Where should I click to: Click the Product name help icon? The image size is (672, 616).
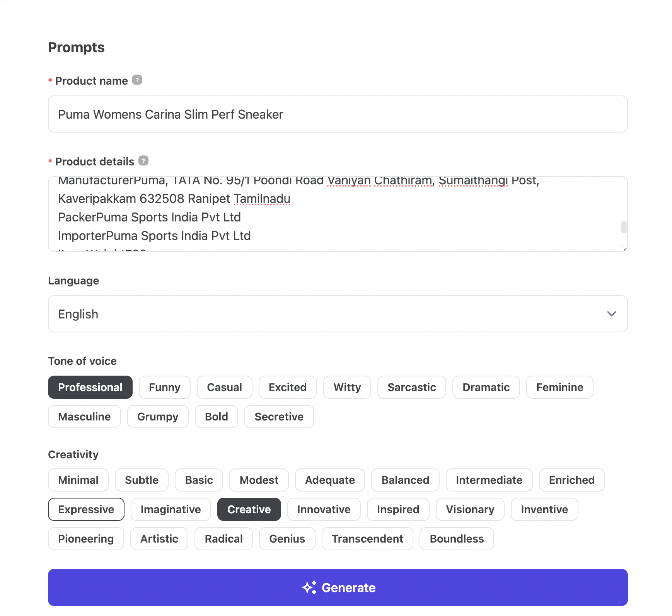(137, 80)
